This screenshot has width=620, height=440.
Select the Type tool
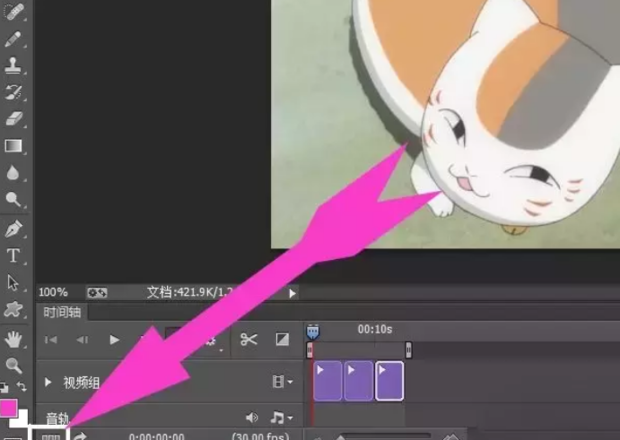tap(13, 256)
